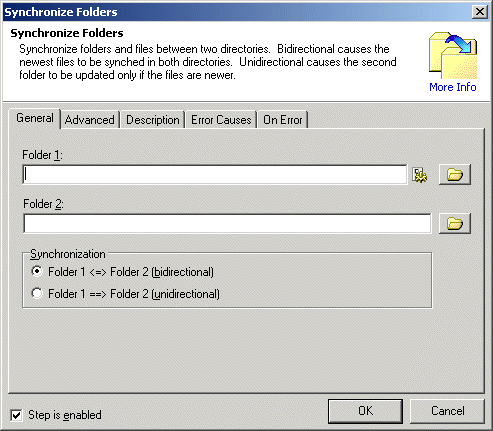The height and width of the screenshot is (431, 493).
Task: Click the synchronize folders header icon
Action: click(x=453, y=56)
